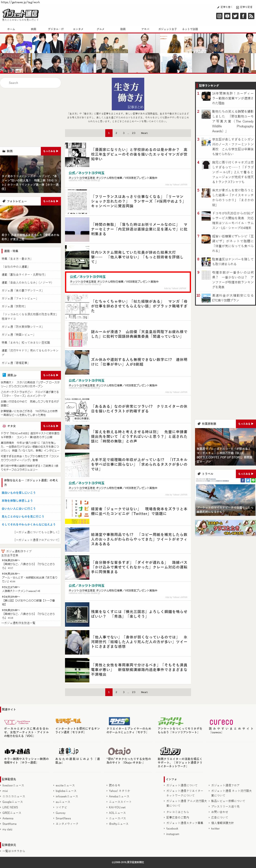Open the Otajo logo
Image resolution: width=256 pixels, height=868 pixels.
(119, 751)
